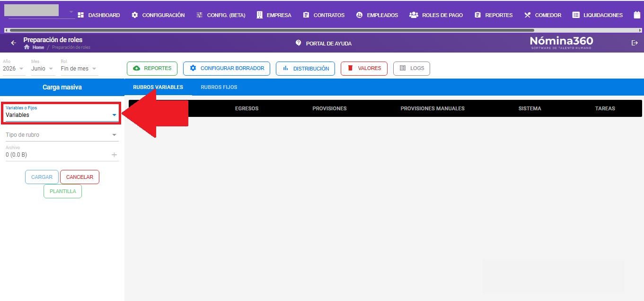This screenshot has height=301, width=644.
Task: Open the Mes Junio dropdown
Action: pos(43,69)
